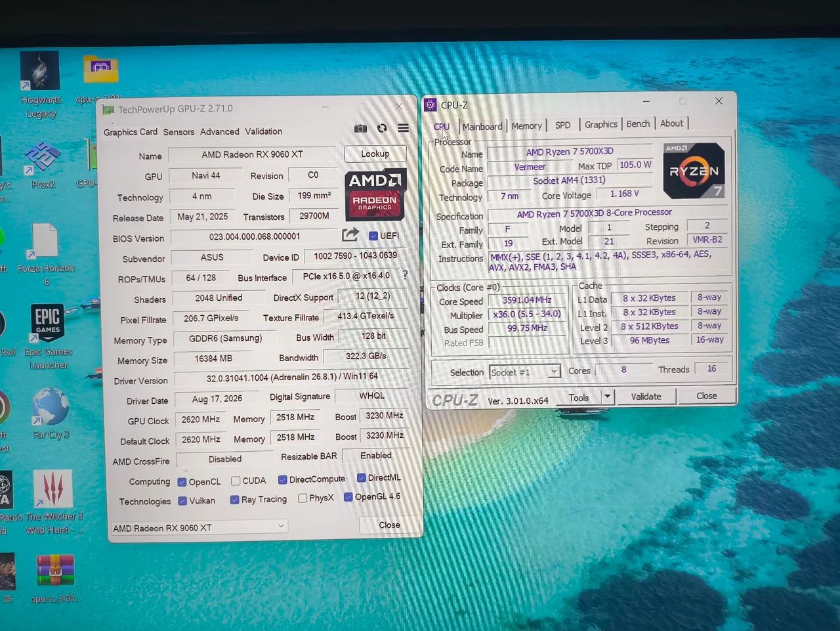Click the Validate button in CPU-Z

646,397
